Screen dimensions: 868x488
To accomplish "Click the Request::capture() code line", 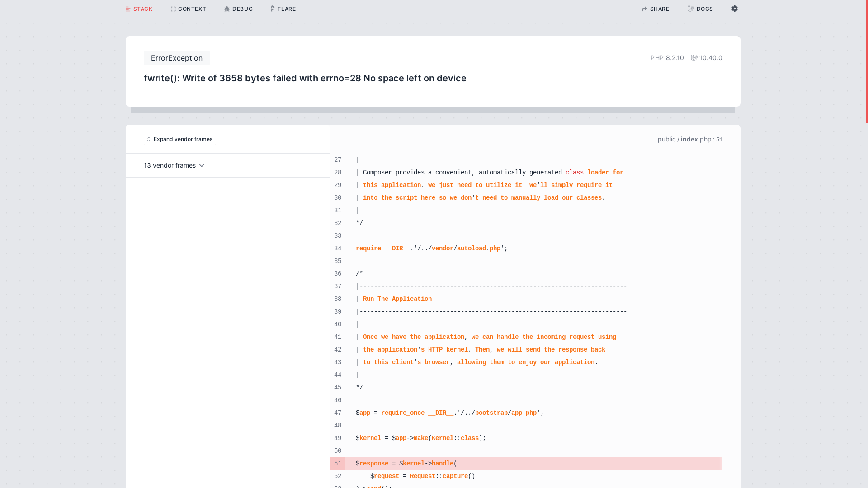I will point(423,476).
